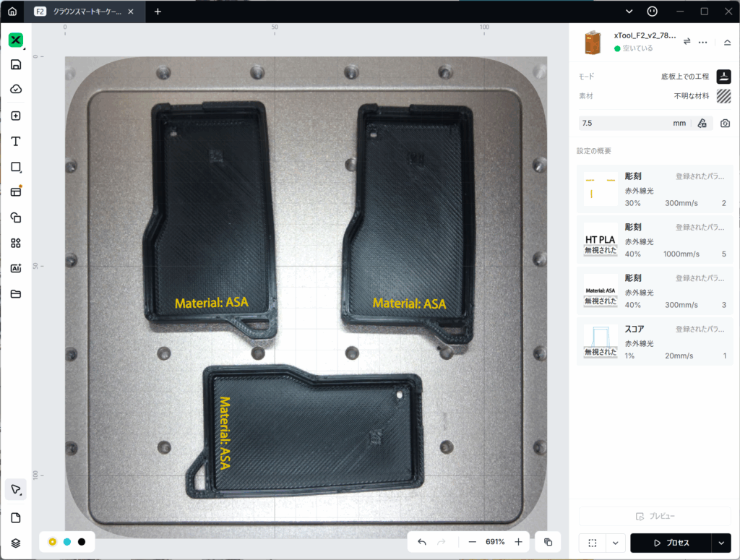Switch device using the swap arrows icon
The image size is (740, 560).
point(687,42)
